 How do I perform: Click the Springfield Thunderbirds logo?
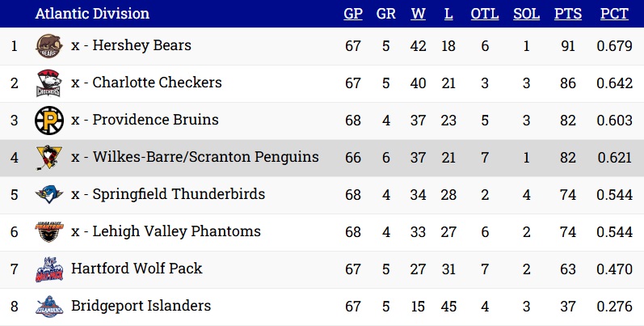(x=49, y=194)
